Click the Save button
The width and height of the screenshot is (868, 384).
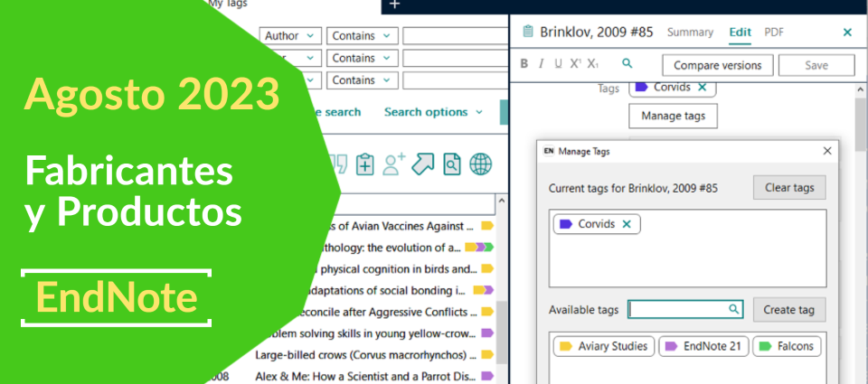816,65
